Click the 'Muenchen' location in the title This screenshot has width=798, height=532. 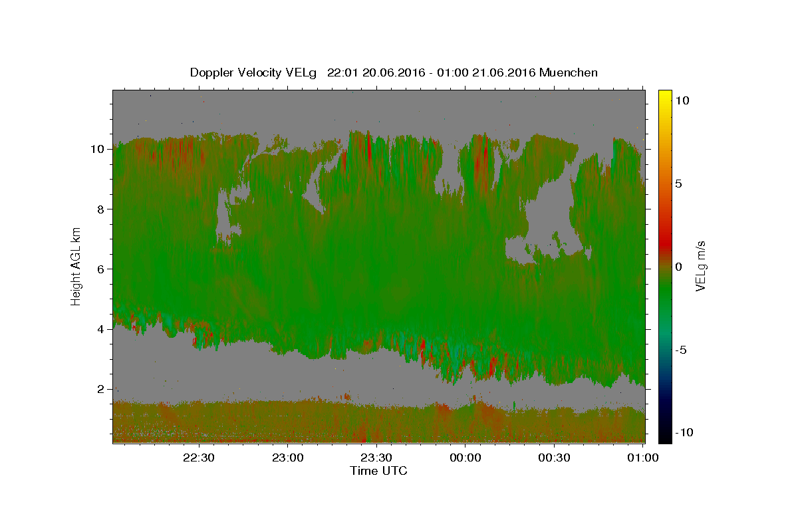[569, 72]
